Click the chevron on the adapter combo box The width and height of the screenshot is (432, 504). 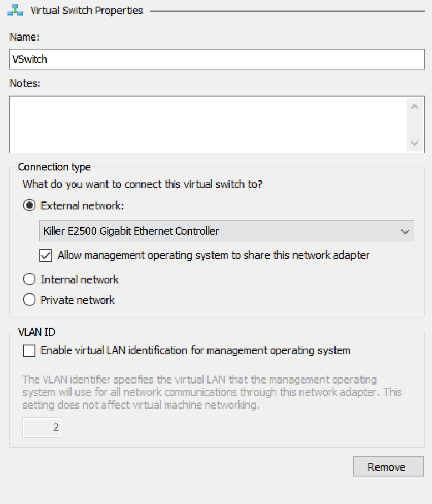tap(408, 230)
